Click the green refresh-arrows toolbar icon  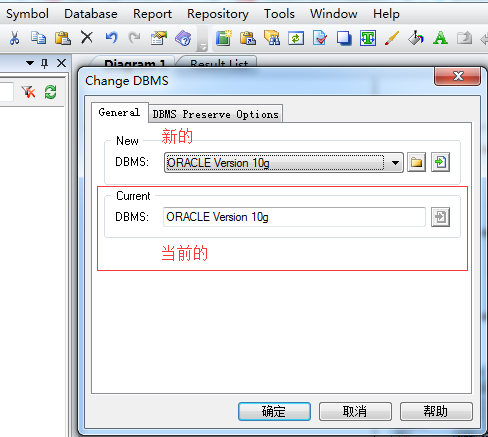tap(296, 38)
